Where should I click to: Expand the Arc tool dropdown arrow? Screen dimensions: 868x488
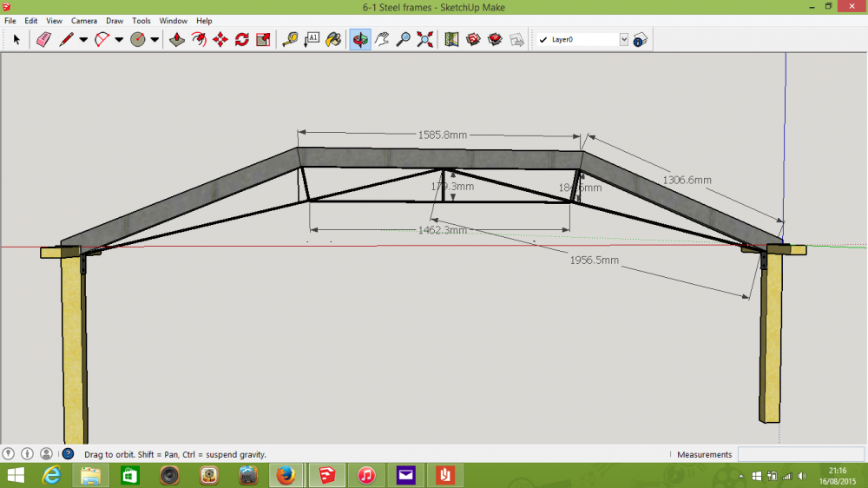[x=119, y=39]
